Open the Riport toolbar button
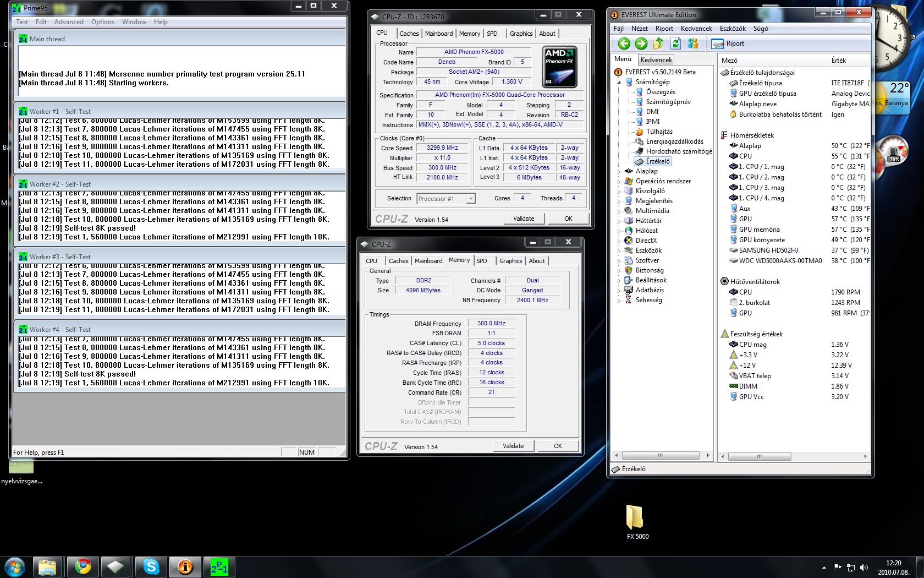The width and height of the screenshot is (924, 578). click(728, 43)
